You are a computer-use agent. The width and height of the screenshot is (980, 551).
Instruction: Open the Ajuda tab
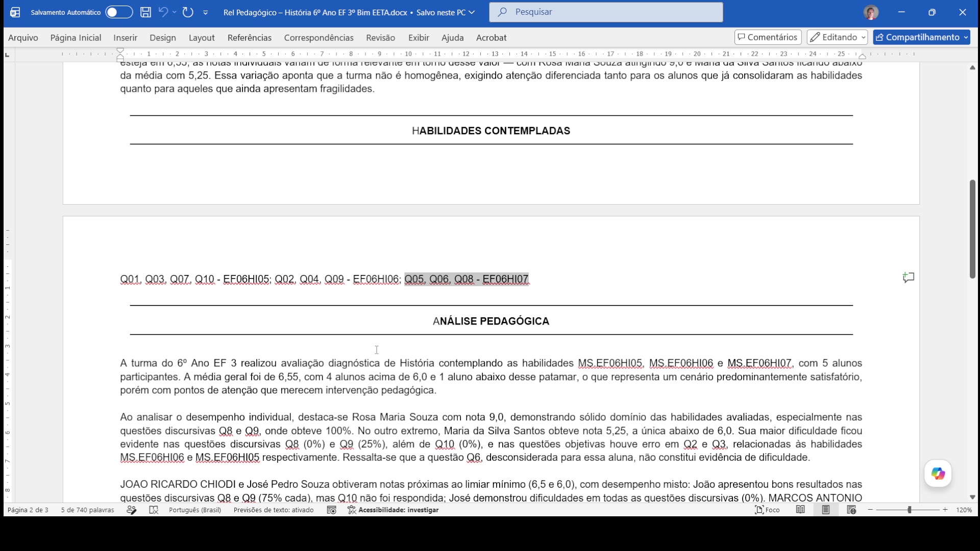[452, 38]
